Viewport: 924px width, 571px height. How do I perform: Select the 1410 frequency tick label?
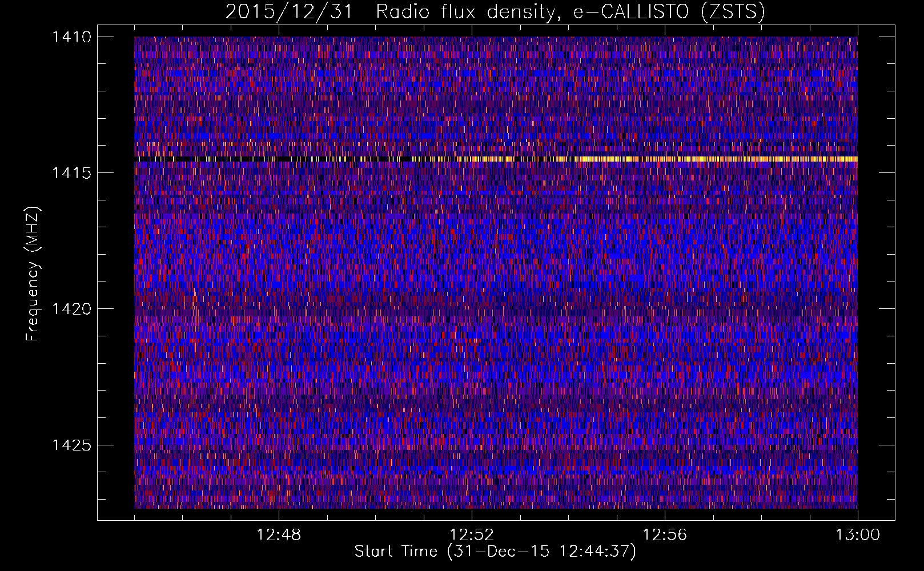pos(71,37)
